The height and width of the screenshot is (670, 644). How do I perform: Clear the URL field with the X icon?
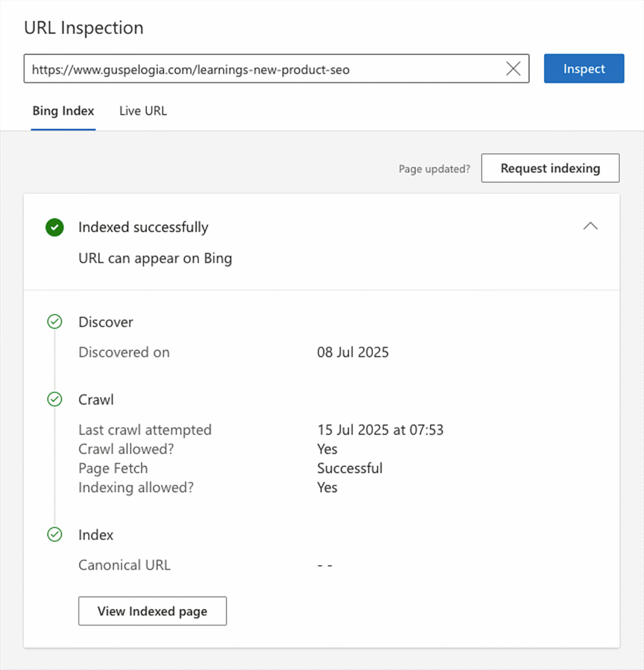pos(513,69)
